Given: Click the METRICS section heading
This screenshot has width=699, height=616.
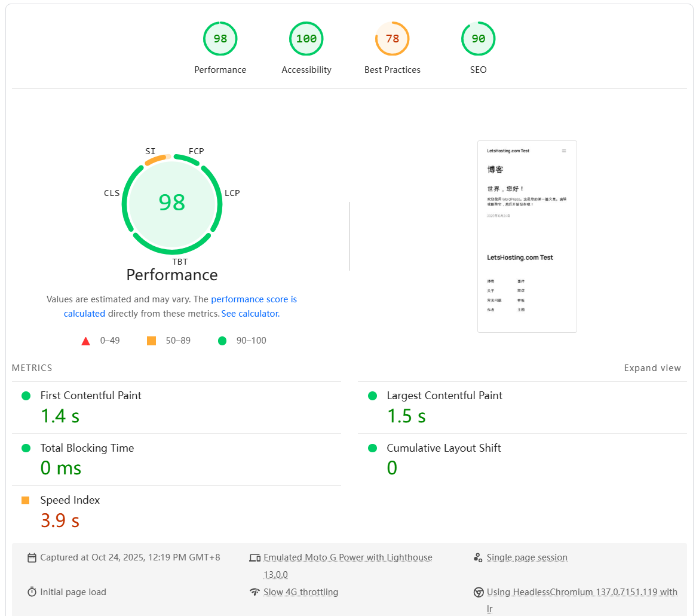Looking at the screenshot, I should (32, 367).
